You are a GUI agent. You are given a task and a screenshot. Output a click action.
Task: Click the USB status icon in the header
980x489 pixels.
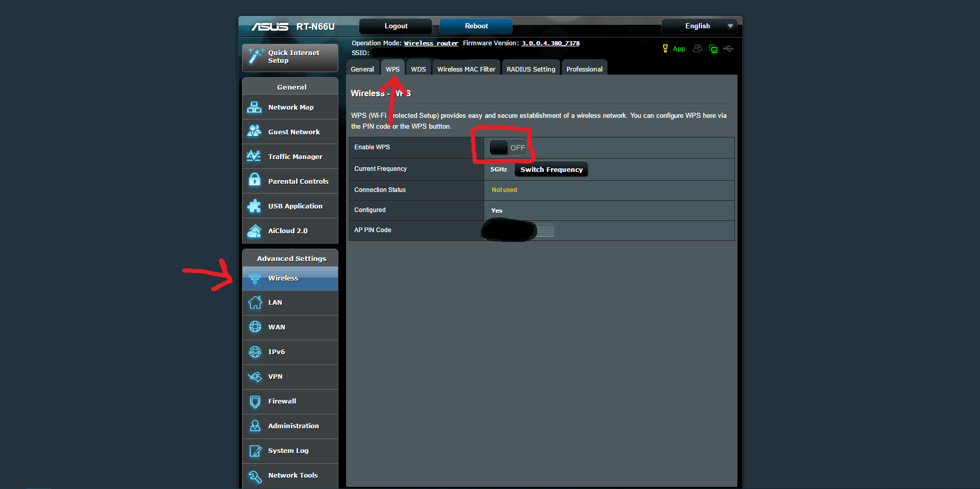point(728,49)
